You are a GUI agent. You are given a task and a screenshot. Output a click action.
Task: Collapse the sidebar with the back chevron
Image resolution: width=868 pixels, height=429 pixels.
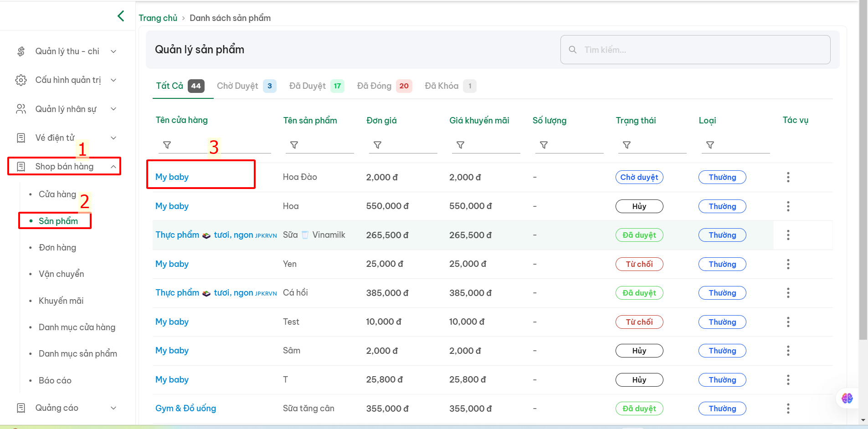pos(121,16)
